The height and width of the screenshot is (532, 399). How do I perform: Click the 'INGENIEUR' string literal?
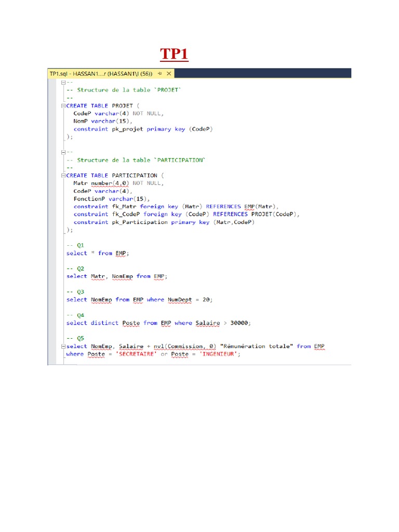218,354
